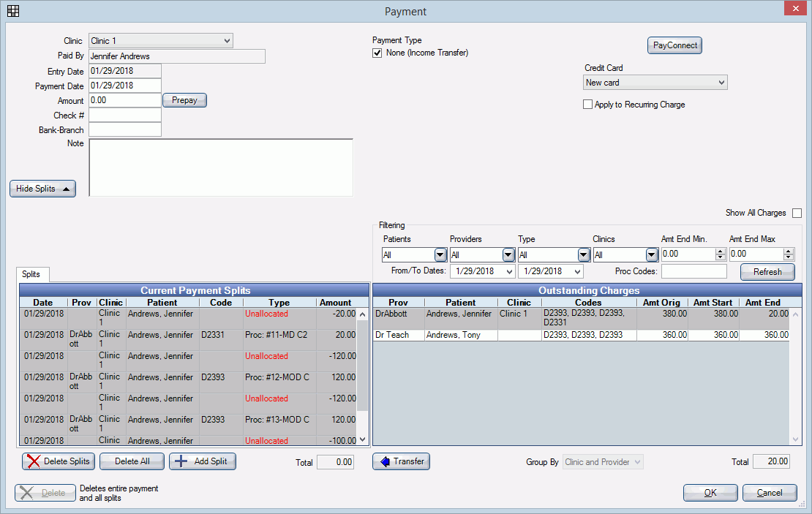Open the From date picker dropdown
This screenshot has height=514, width=812.
pos(509,271)
